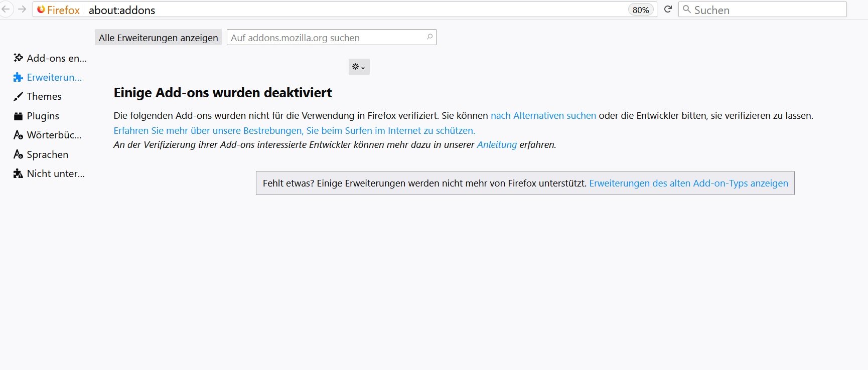Click text 'Fehlt etwas? Einige Erweiterungen werden'
Viewport: 868px width, 370px height.
tap(335, 183)
